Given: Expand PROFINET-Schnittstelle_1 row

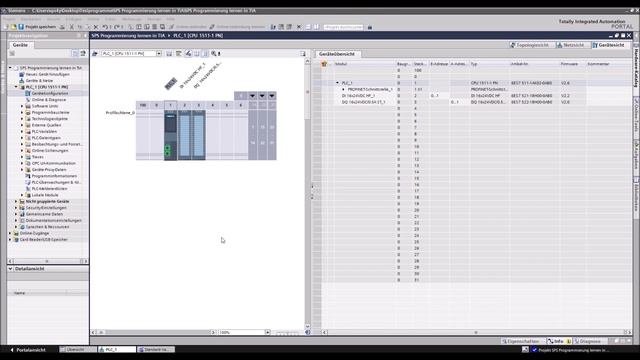Looking at the screenshot, I should point(343,89).
